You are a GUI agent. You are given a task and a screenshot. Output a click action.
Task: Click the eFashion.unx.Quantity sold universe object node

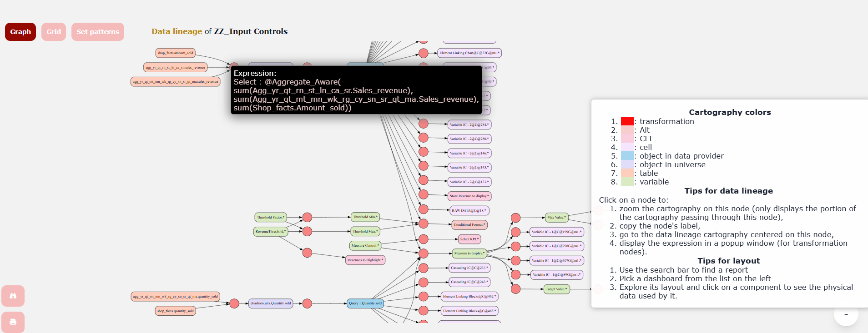click(x=271, y=303)
